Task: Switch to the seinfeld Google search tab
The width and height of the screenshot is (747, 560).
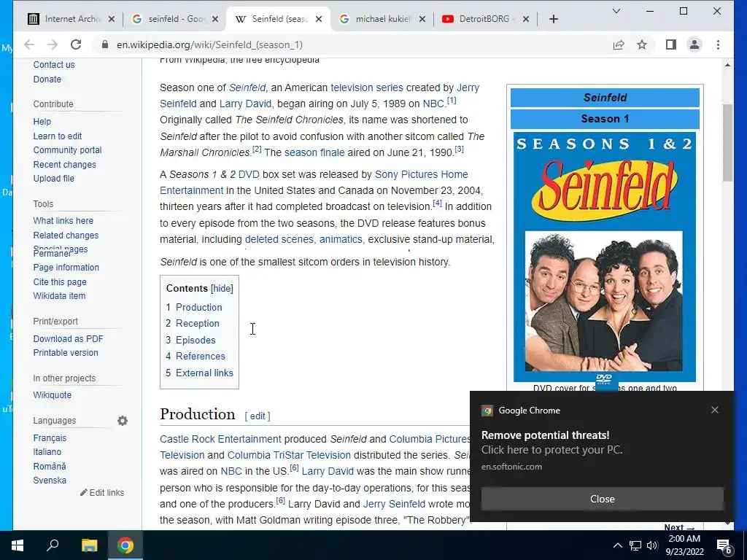Action: coord(174,19)
